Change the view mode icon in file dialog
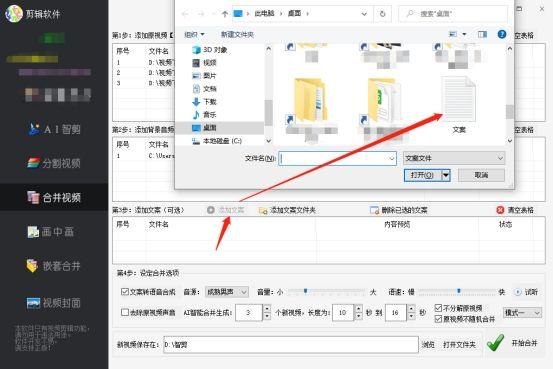 tap(453, 34)
